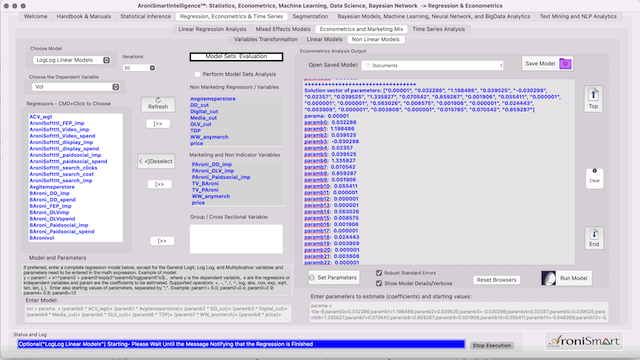Click Reset Browsers button
This screenshot has height=360, width=640.
point(496,280)
